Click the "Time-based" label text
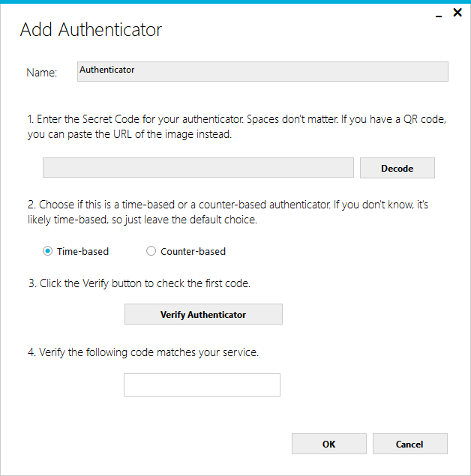 [82, 252]
